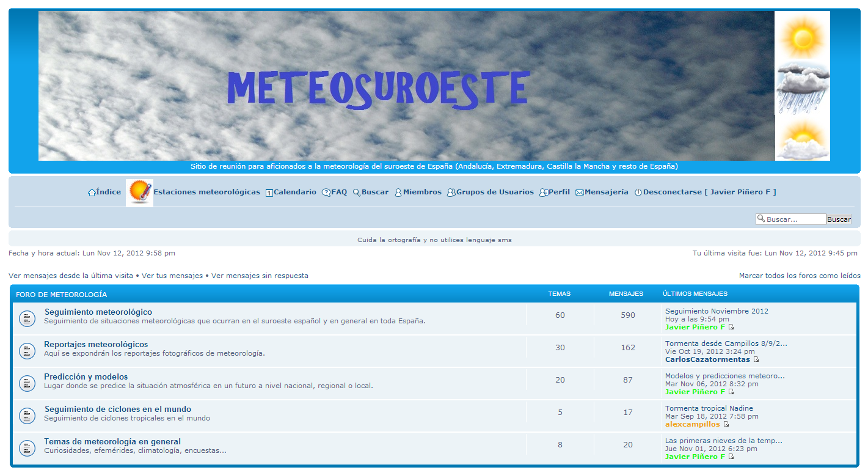
Task: Click the rain cloud weather image in banner
Action: pyautogui.click(x=802, y=87)
